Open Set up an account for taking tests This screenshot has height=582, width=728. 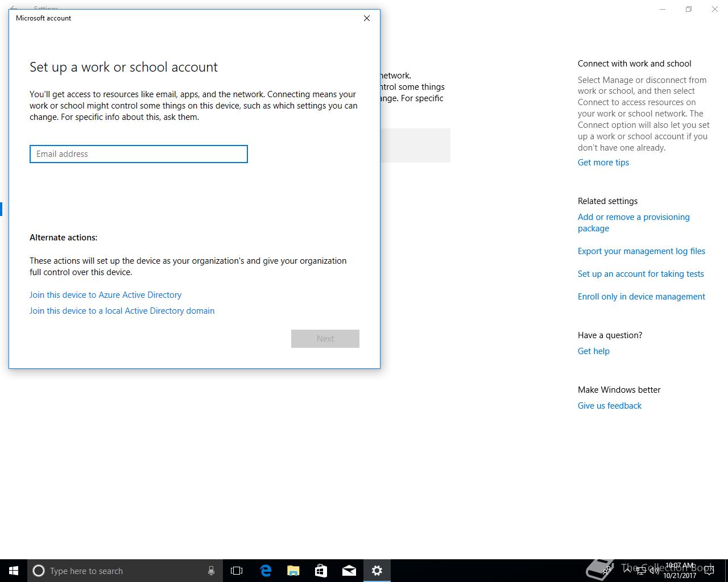[x=641, y=274]
